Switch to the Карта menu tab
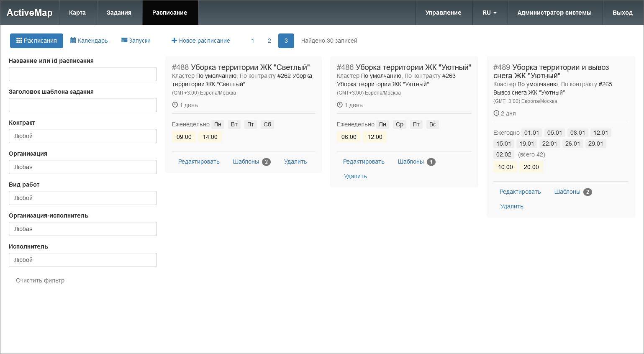 point(77,13)
